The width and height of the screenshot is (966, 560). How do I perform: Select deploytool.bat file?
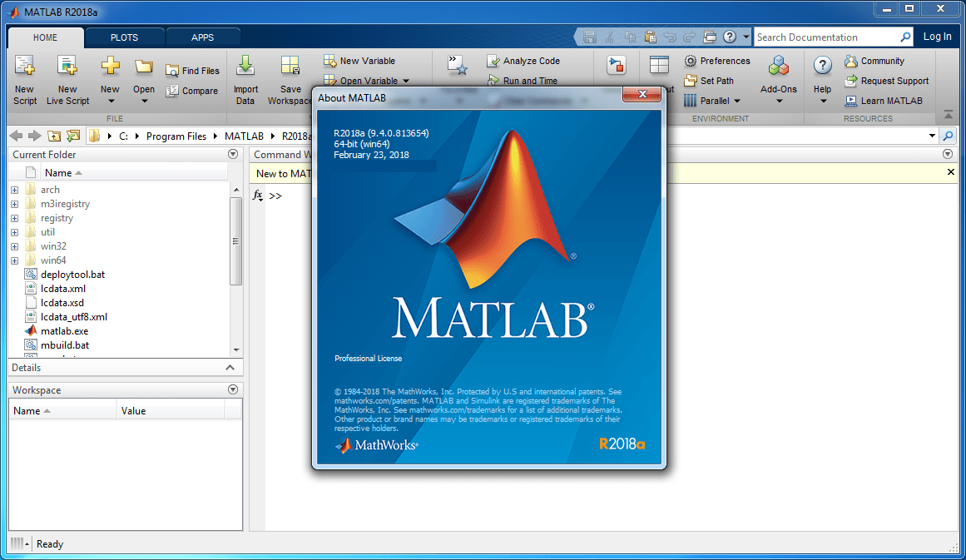pyautogui.click(x=72, y=275)
